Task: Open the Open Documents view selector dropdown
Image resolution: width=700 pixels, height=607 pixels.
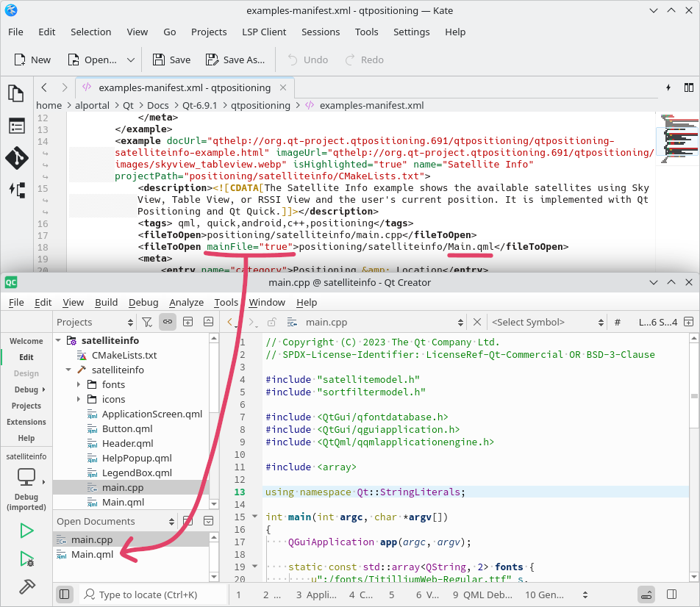Action: (115, 521)
